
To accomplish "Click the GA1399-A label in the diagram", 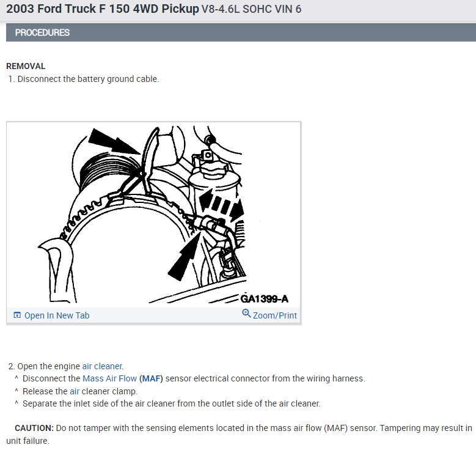I will 264,299.
